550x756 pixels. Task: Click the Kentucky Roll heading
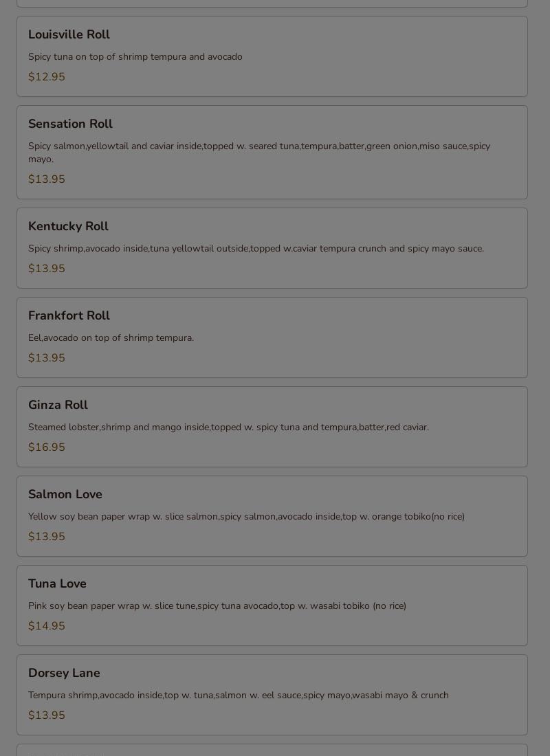pos(68,226)
